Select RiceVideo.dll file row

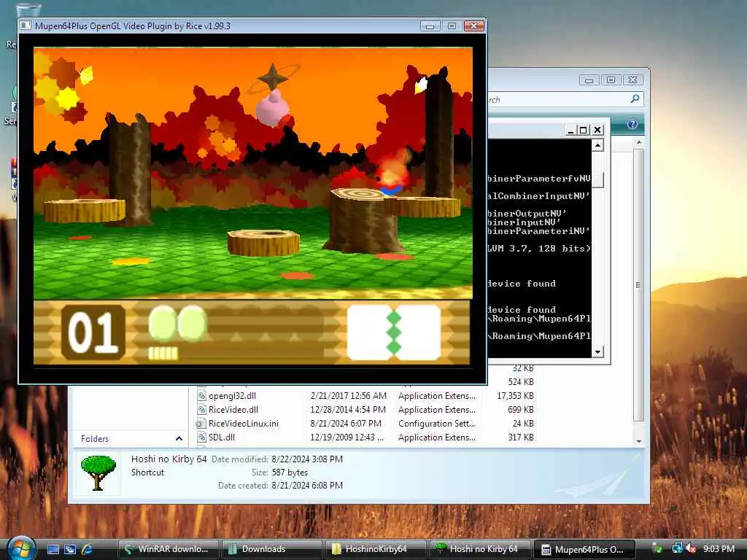click(x=365, y=410)
